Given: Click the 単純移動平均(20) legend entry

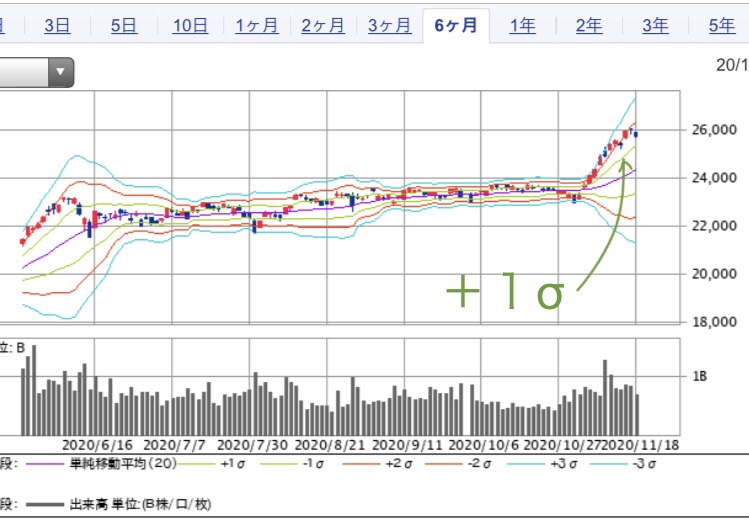Looking at the screenshot, I should [123, 463].
